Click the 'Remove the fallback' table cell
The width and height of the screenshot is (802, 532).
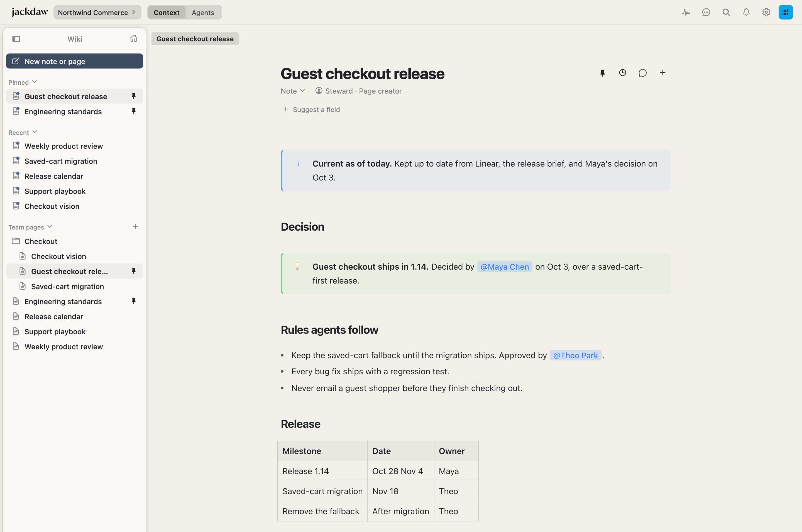click(x=322, y=511)
